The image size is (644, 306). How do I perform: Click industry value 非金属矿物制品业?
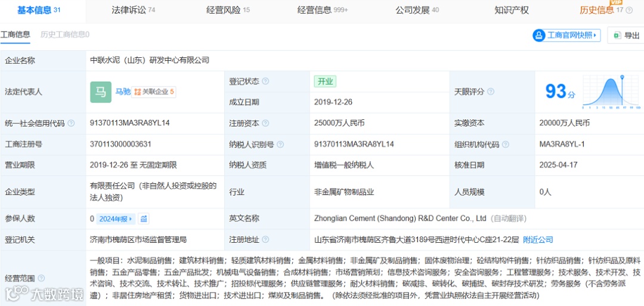[x=344, y=191]
